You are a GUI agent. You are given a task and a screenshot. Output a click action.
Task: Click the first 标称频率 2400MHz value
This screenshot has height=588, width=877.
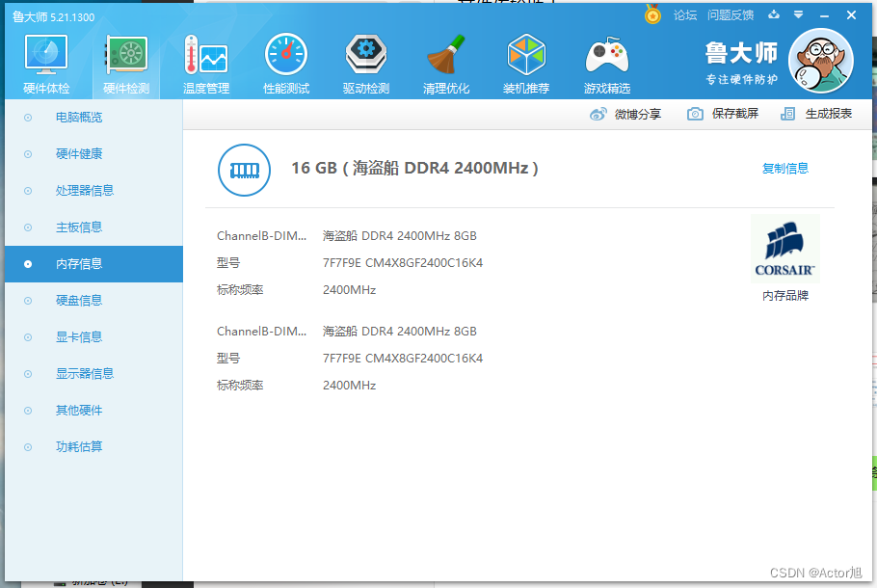pyautogui.click(x=349, y=290)
